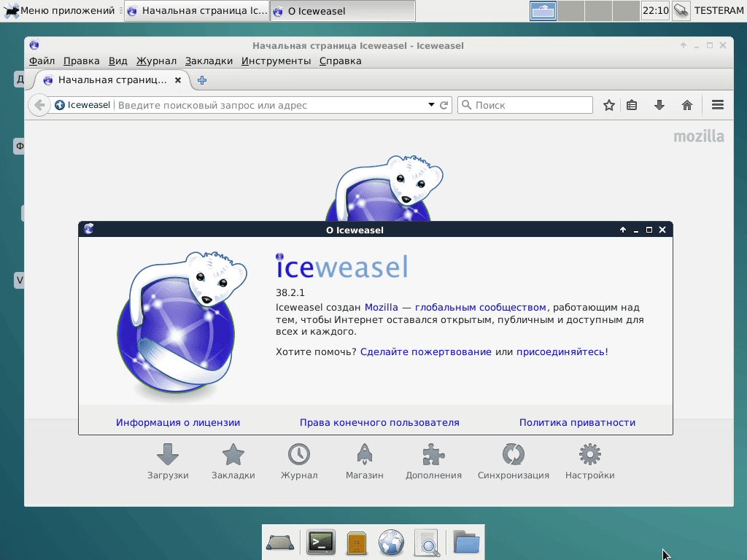Viewport: 747px width, 560px height.
Task: Select the second workspace in switcher
Action: point(570,10)
